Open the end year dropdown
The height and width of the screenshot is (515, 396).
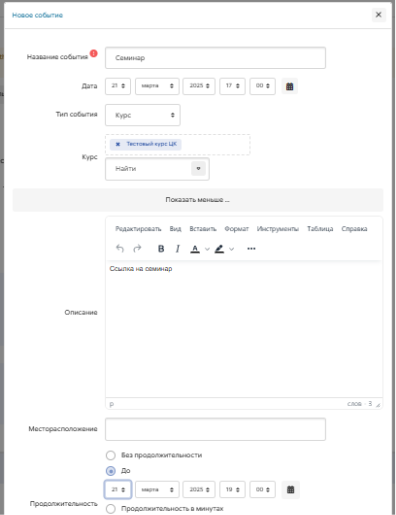click(199, 490)
